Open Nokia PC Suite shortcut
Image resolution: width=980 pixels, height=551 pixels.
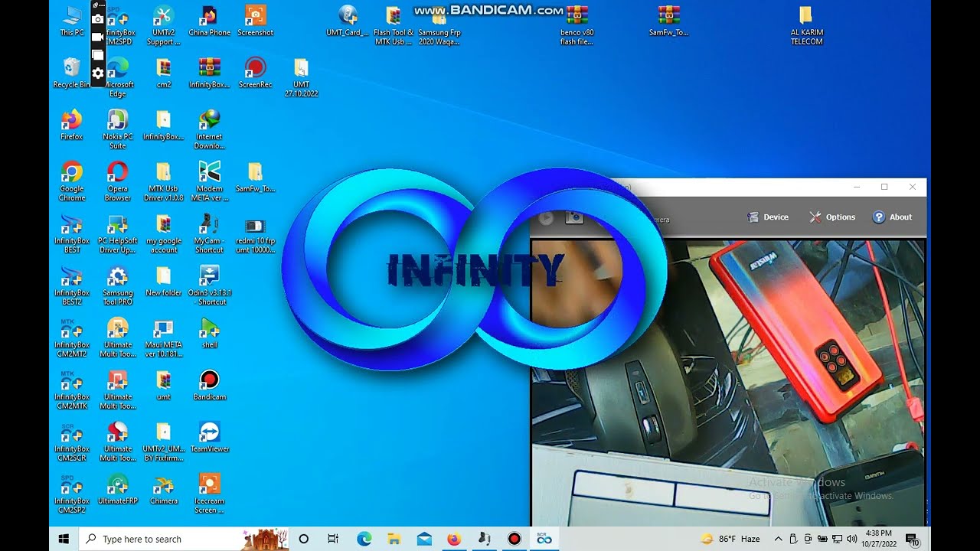[x=117, y=130]
